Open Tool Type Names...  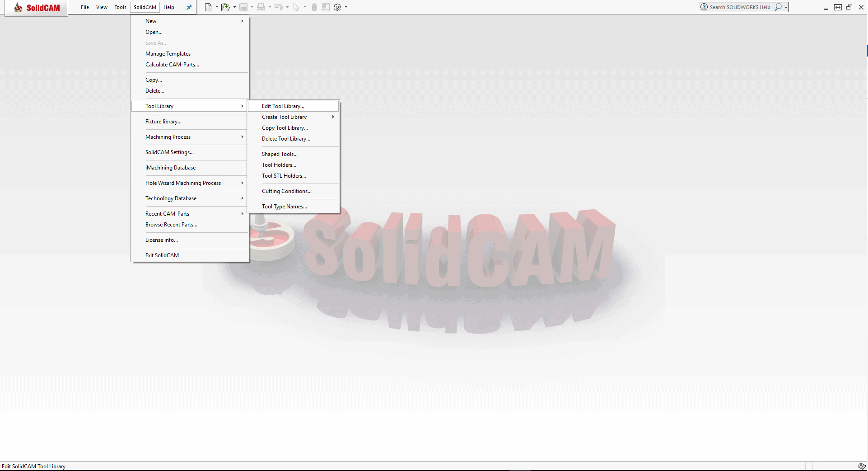[x=294, y=207]
